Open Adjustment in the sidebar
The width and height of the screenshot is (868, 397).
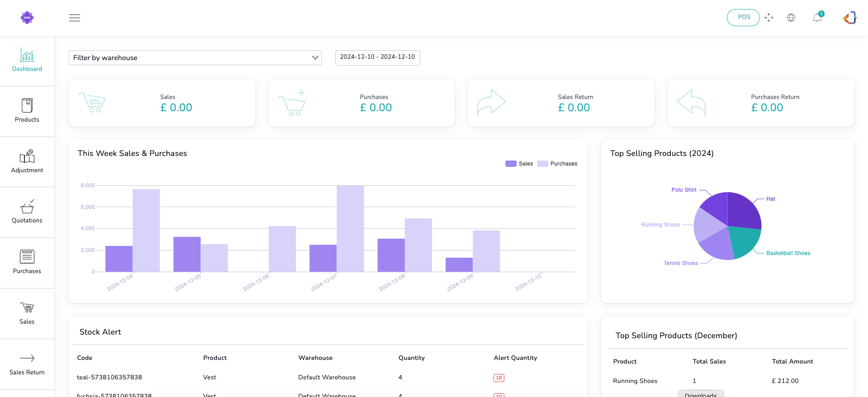27,161
